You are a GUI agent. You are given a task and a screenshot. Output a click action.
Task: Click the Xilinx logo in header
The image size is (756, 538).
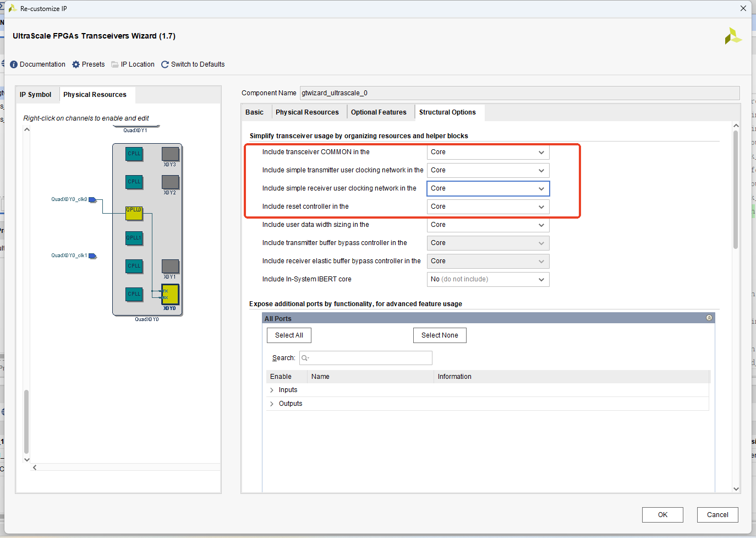click(733, 36)
